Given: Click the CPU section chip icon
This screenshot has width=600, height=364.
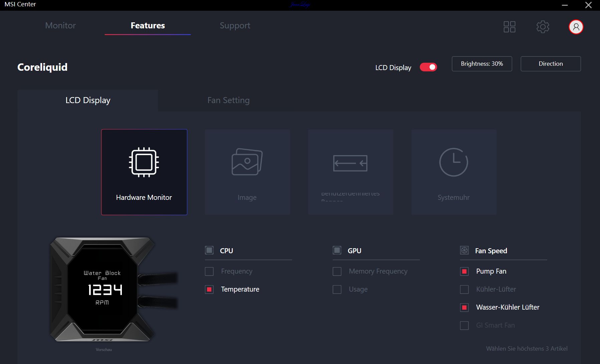Looking at the screenshot, I should (209, 250).
